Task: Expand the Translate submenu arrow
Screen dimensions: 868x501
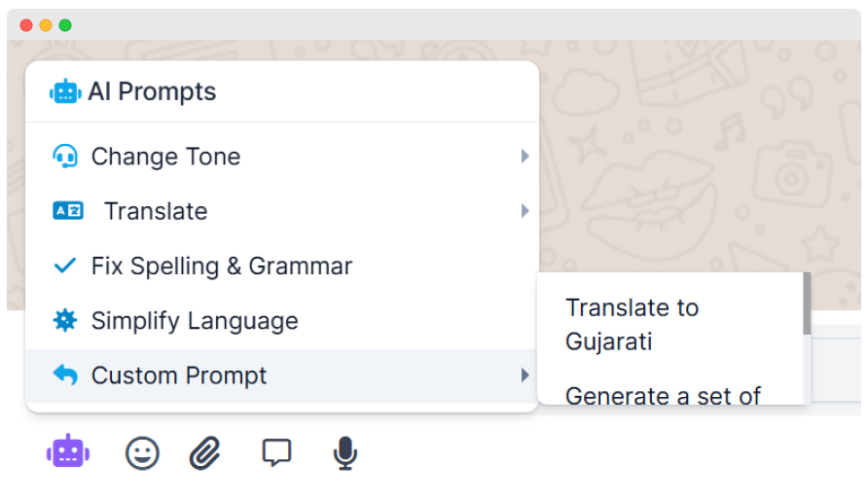Action: (524, 211)
